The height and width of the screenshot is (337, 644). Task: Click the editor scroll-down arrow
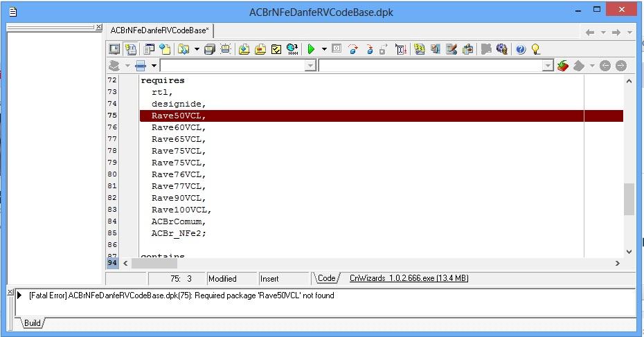(629, 252)
